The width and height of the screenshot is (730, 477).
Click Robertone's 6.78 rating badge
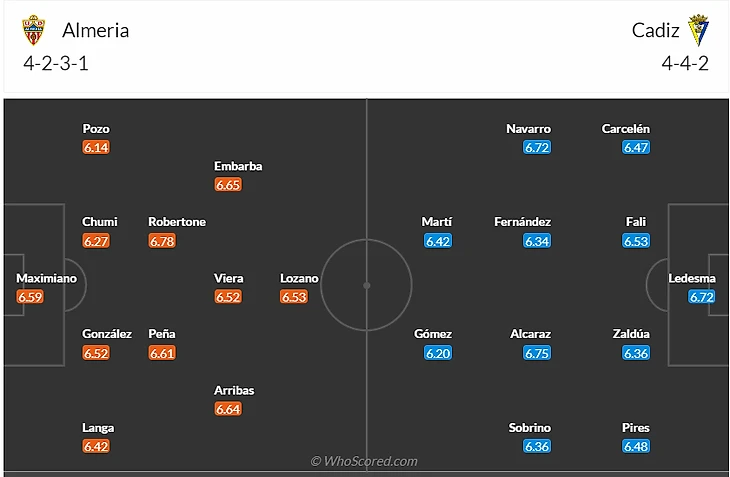click(x=162, y=241)
